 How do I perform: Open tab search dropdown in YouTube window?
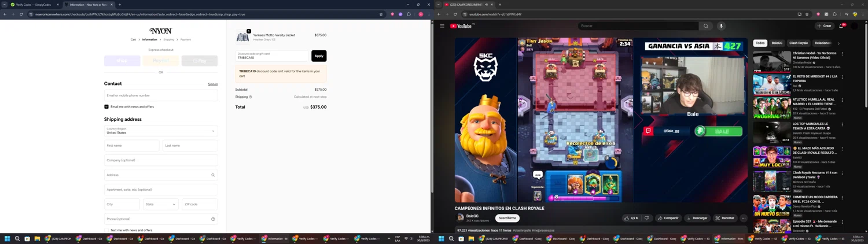coord(439,5)
